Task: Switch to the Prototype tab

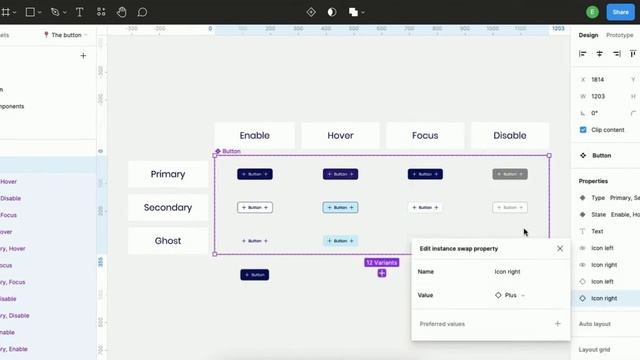Action: [x=620, y=35]
